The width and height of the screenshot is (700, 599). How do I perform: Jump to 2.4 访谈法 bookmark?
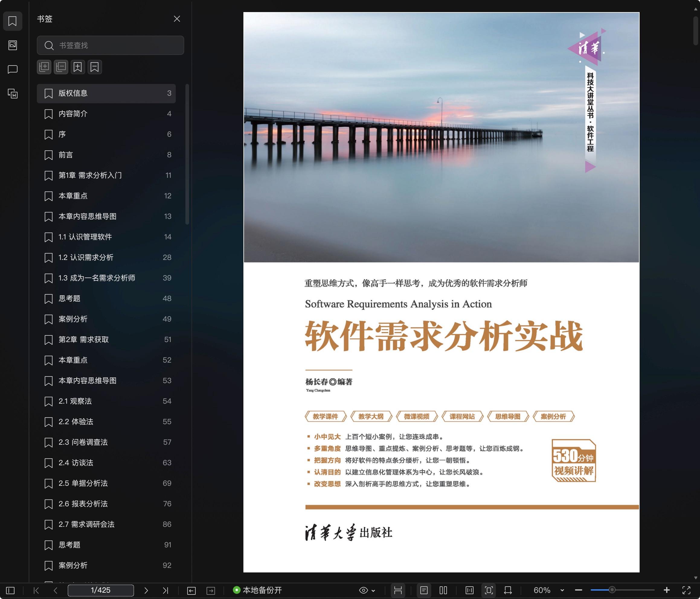point(106,463)
